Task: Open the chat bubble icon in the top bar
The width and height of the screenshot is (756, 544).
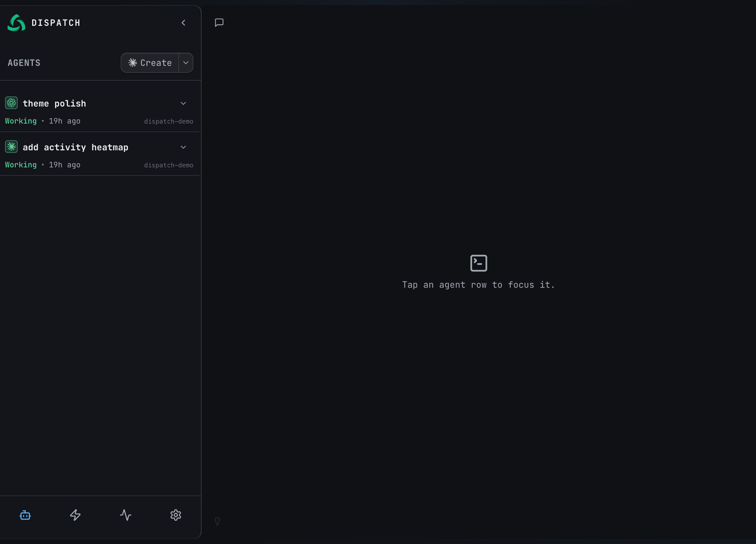Action: click(x=219, y=23)
